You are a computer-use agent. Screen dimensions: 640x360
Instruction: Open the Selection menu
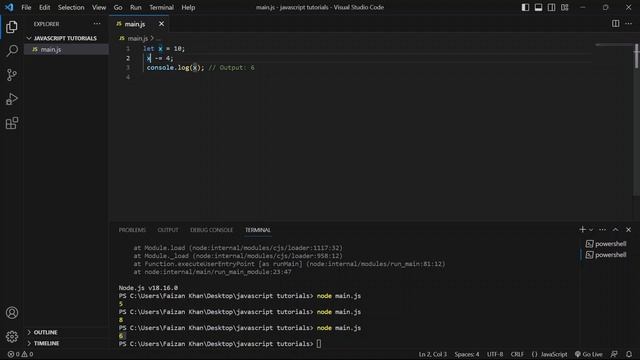71,7
